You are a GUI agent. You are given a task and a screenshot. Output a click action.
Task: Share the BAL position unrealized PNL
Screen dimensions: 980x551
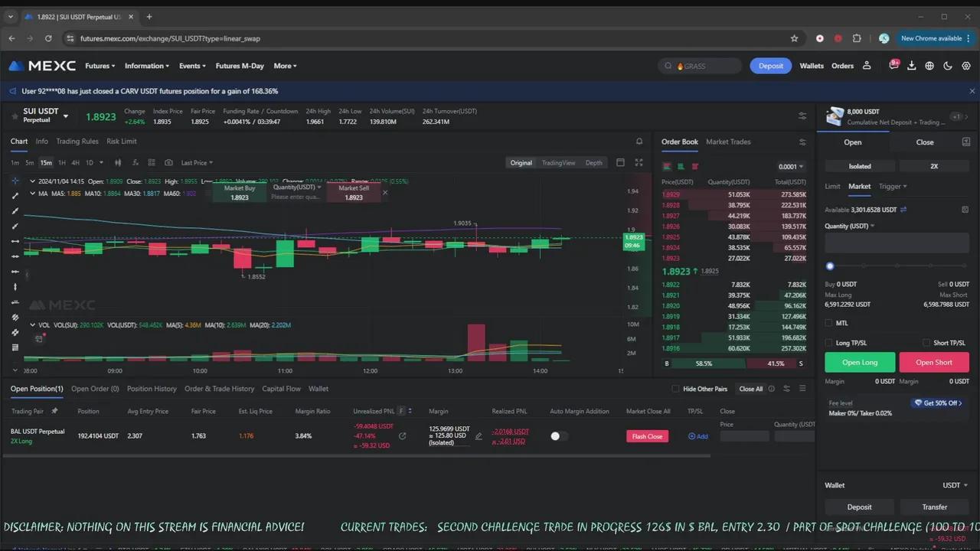[402, 436]
